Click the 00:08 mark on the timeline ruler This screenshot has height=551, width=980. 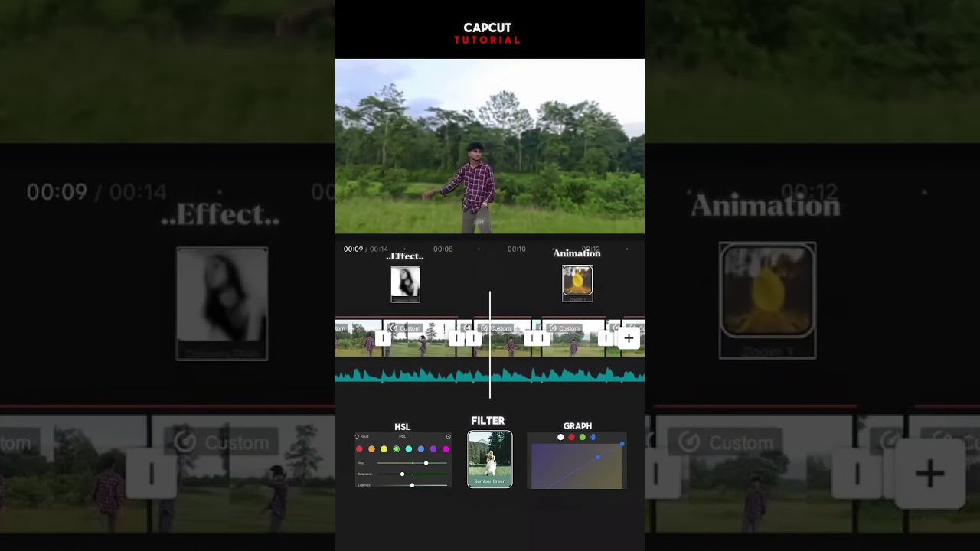[x=443, y=249]
